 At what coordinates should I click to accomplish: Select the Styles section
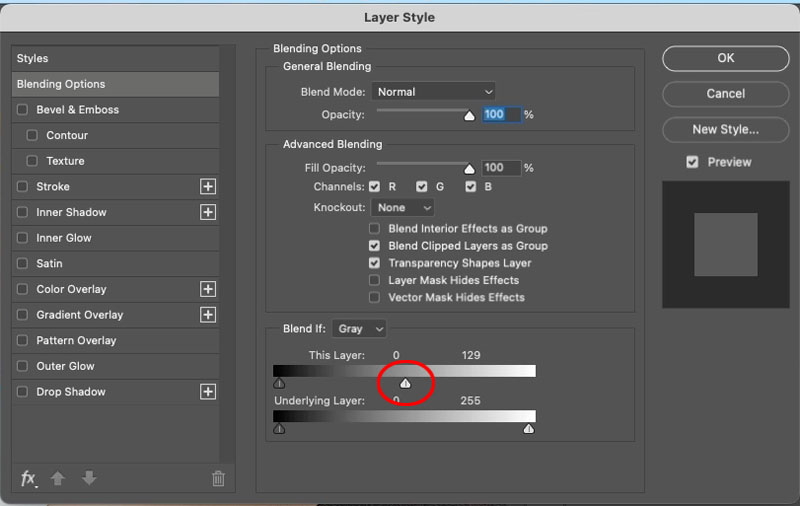tap(115, 58)
